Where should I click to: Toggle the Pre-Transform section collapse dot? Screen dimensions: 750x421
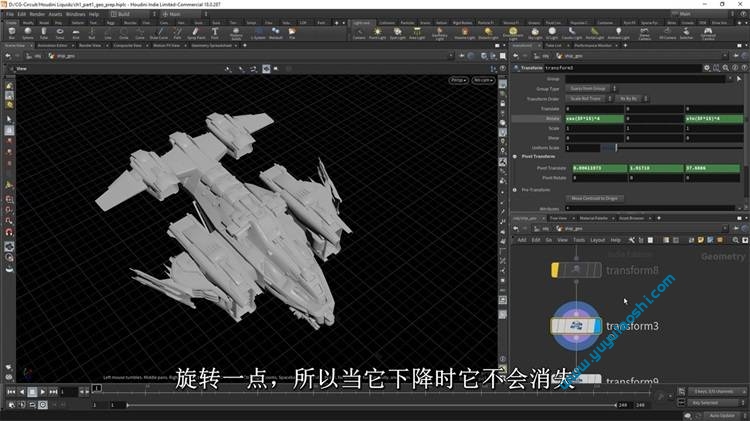tap(515, 190)
